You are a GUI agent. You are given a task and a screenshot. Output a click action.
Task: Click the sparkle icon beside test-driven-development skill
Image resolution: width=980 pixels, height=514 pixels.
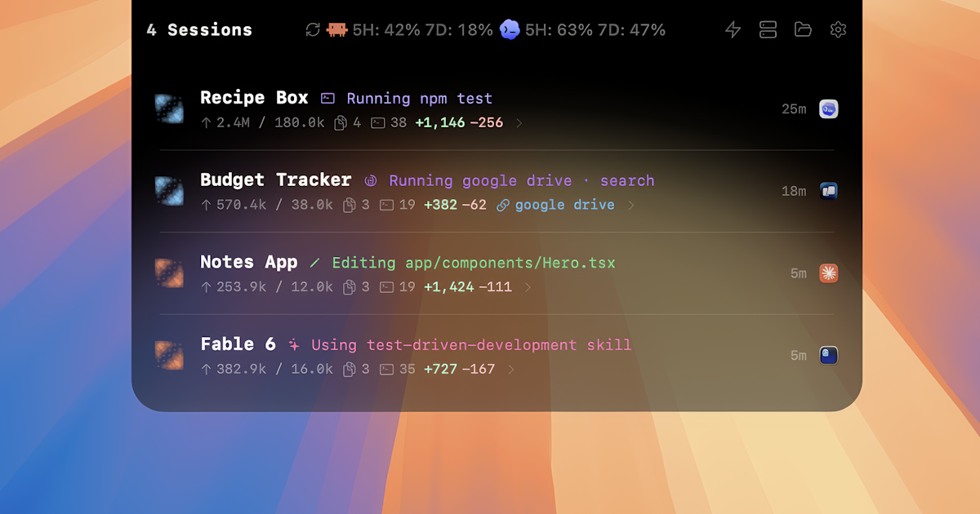294,345
